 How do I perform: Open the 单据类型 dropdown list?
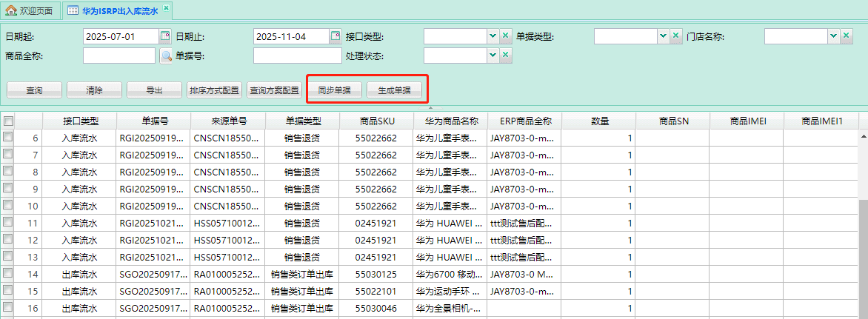pos(663,36)
